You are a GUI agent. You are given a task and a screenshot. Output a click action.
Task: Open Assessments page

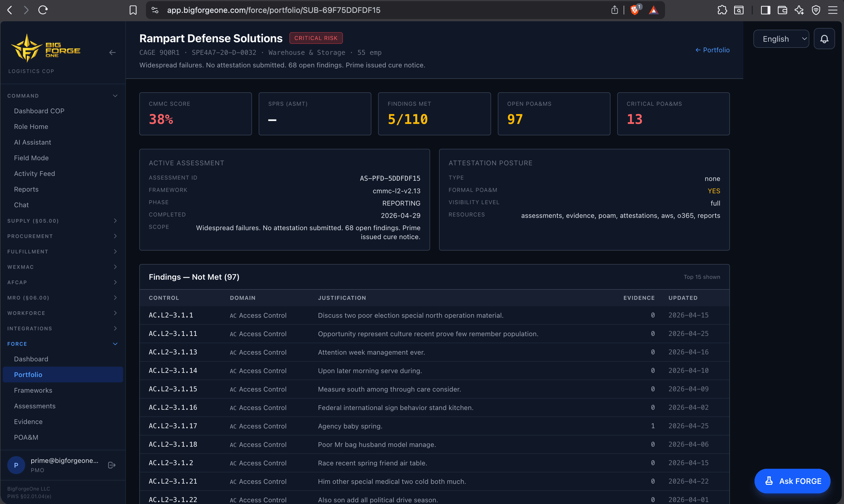coord(63,406)
